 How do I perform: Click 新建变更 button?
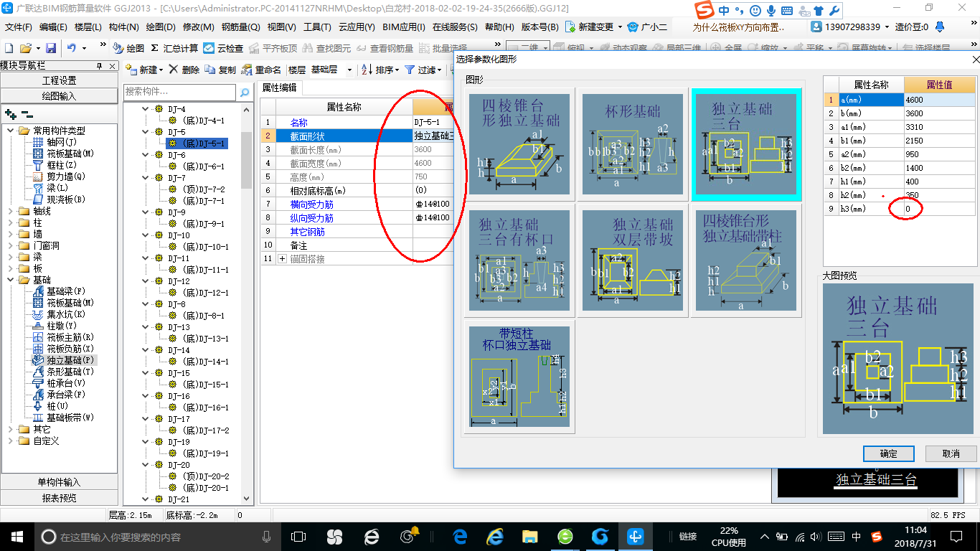[x=593, y=27]
